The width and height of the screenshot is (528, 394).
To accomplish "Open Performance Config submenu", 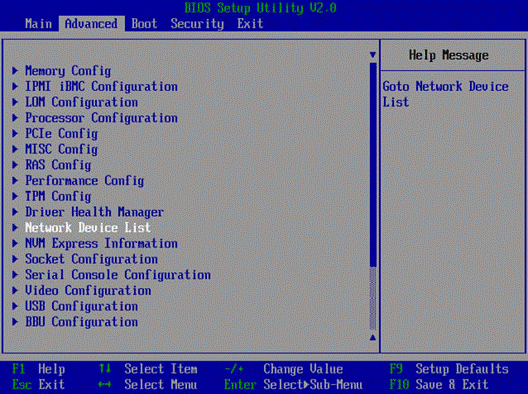I will click(85, 181).
